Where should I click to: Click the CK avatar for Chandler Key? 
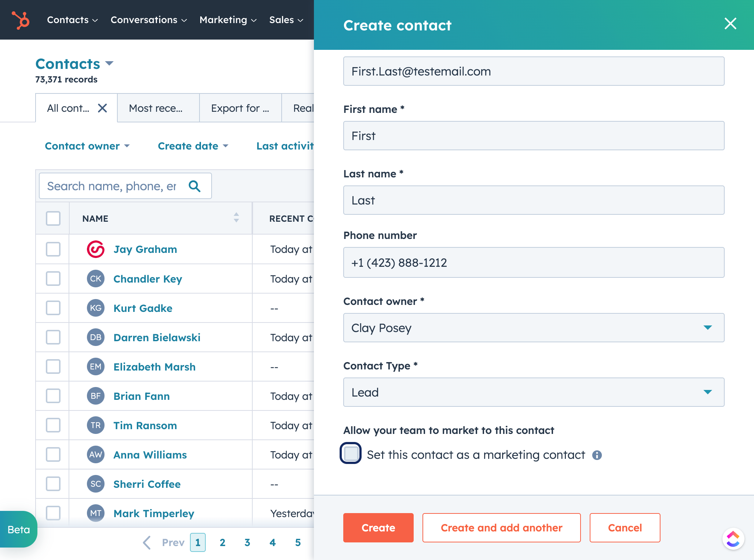96,279
